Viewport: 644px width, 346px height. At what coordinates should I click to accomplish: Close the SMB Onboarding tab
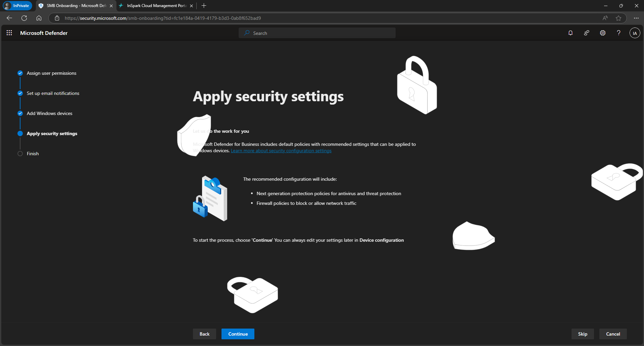tap(111, 6)
